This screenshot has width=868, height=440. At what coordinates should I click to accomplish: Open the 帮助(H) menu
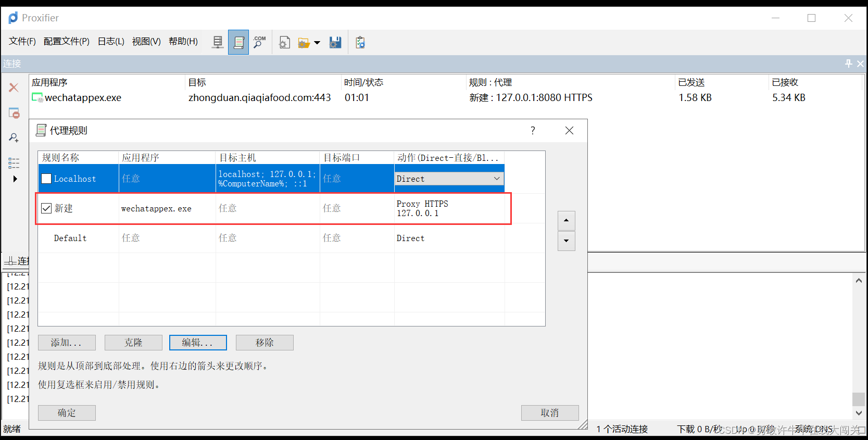[183, 41]
